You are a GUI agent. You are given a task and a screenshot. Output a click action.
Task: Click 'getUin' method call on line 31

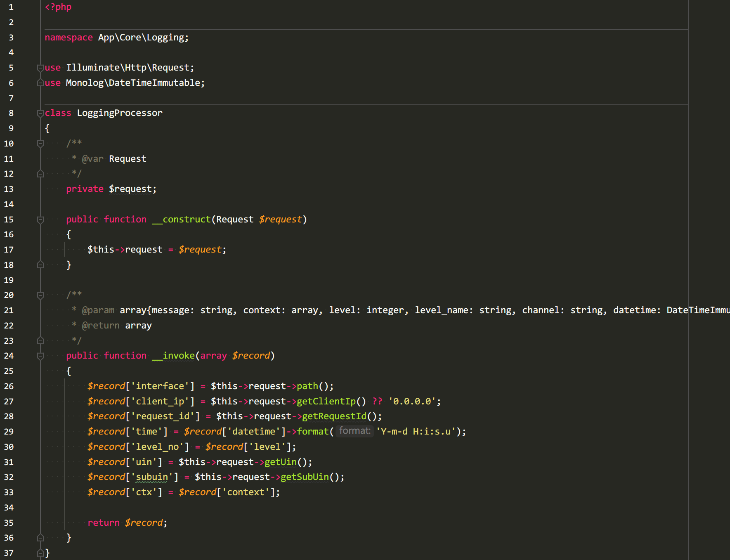(281, 462)
